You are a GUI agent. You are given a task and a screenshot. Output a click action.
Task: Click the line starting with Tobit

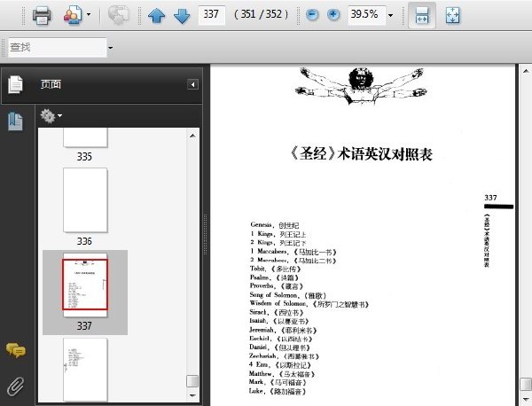point(276,269)
